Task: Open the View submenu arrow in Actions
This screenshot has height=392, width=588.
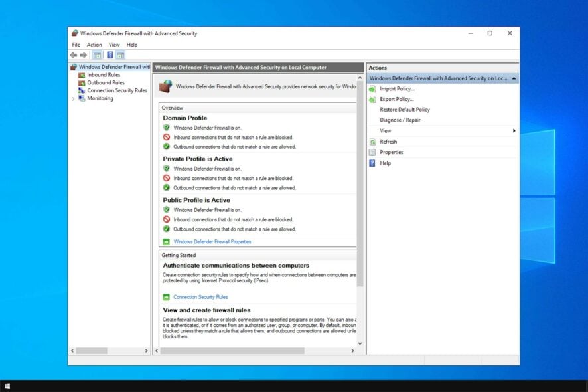Action: [514, 131]
